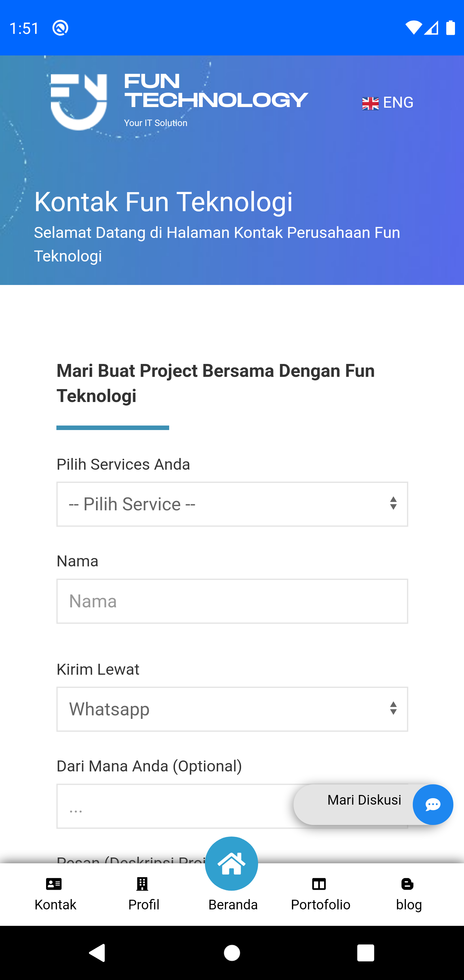Screen dimensions: 464x980
Task: Open the blue chat bubble icon
Action: pos(432,804)
